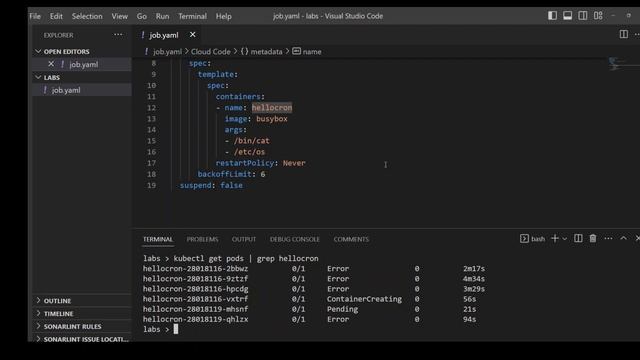This screenshot has width=640, height=360.
Task: Maximize the panel with chevron up
Action: coord(623,238)
